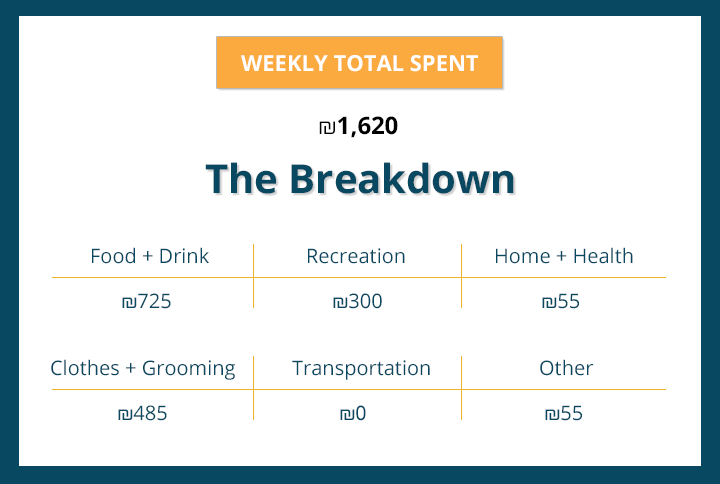The width and height of the screenshot is (720, 484).
Task: Click The Breakdown heading
Action: 360,180
